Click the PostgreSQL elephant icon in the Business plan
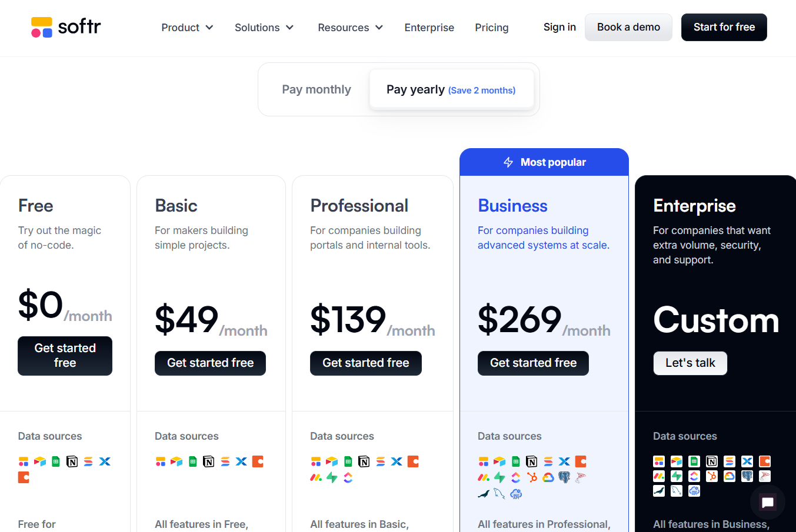The height and width of the screenshot is (532, 796). pyautogui.click(x=564, y=477)
